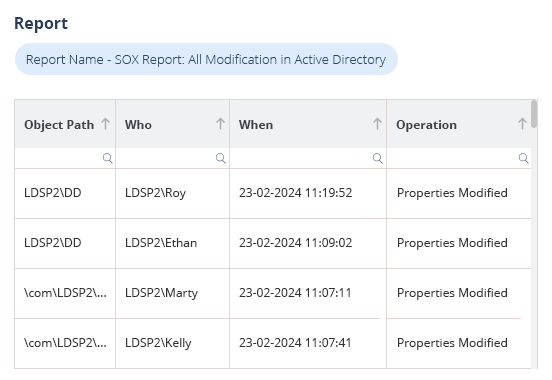Click the When column header
This screenshot has width=552, height=380.
pyautogui.click(x=308, y=124)
